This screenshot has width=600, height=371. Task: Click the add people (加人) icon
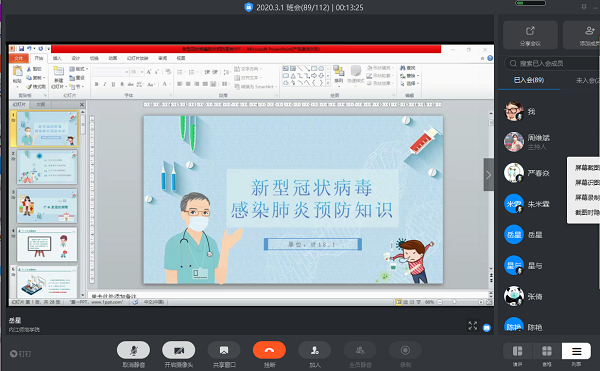315,350
